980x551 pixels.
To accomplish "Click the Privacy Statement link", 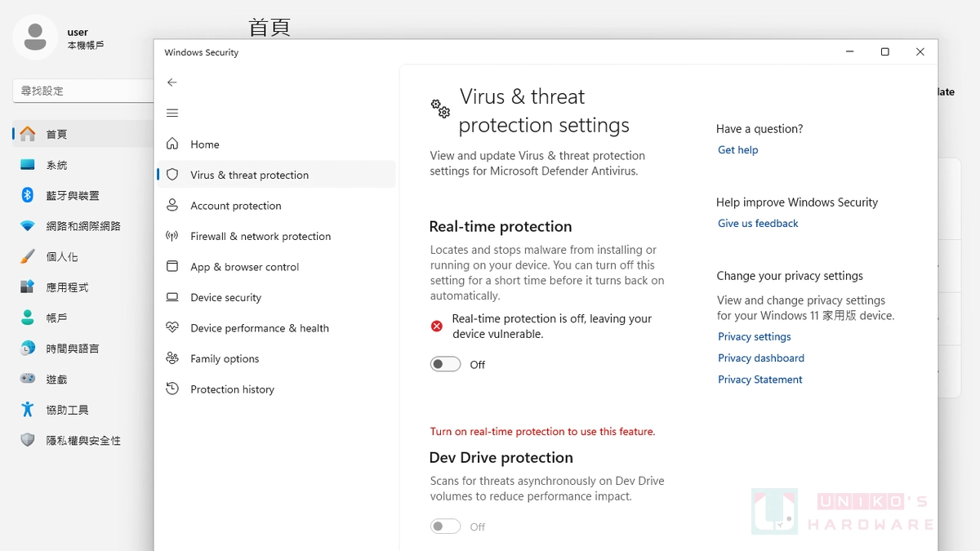I will [x=760, y=380].
